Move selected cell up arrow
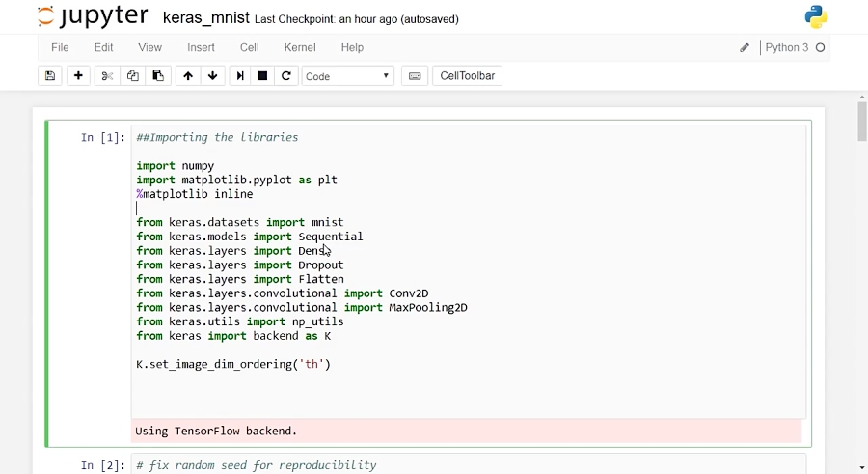Image resolution: width=868 pixels, height=474 pixels. [x=188, y=76]
